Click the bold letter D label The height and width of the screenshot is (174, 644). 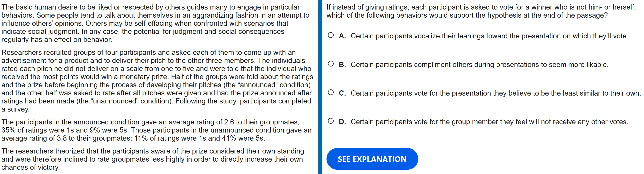pyautogui.click(x=342, y=122)
